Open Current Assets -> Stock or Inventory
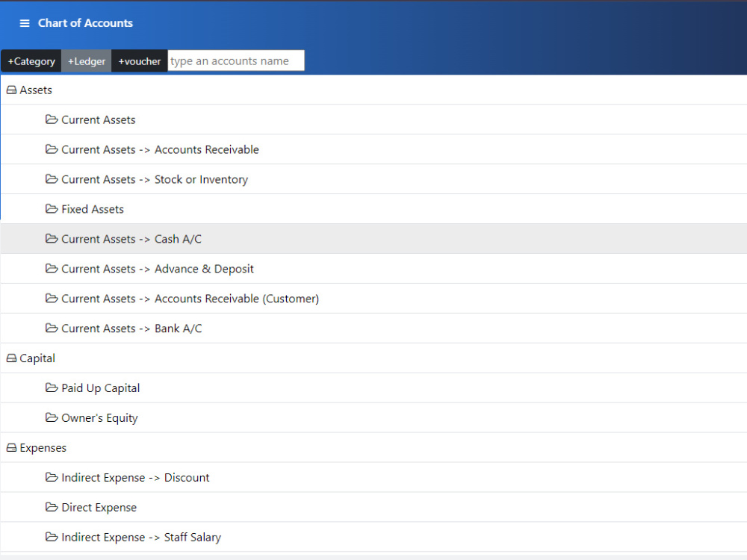The width and height of the screenshot is (747, 560). click(x=155, y=179)
